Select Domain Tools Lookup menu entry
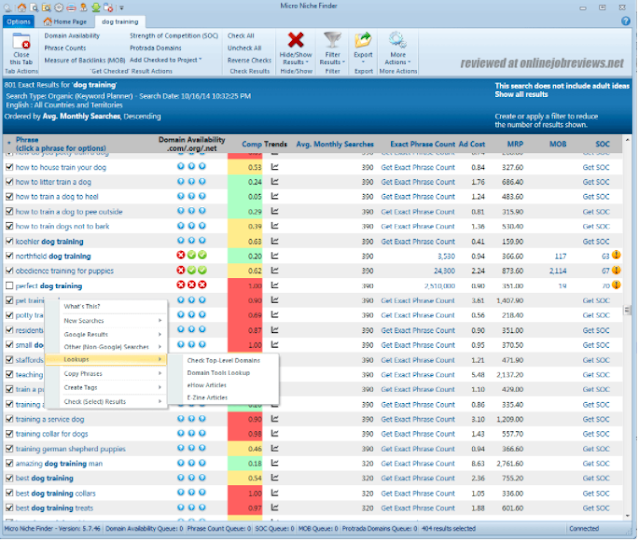Image resolution: width=639 pixels, height=542 pixels. 218,373
